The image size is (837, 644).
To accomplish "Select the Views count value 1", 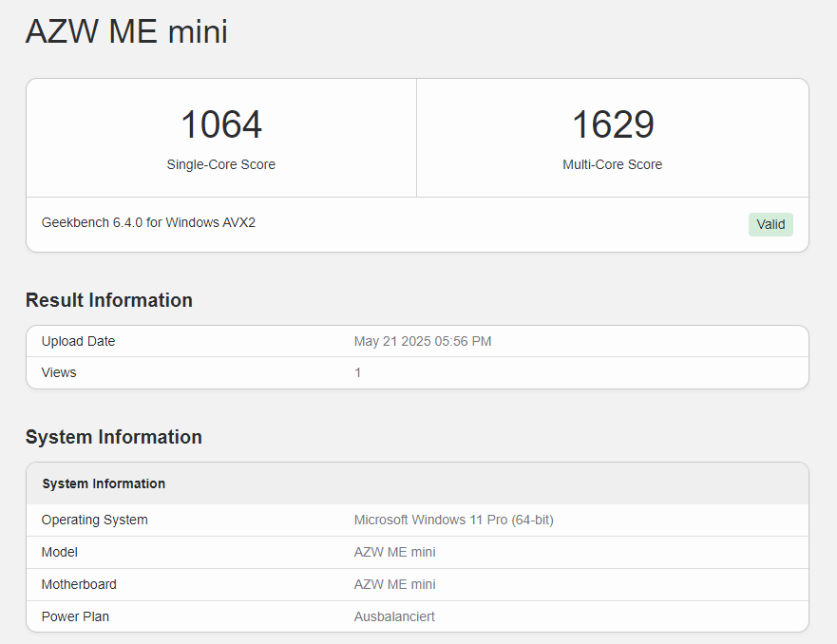I will [357, 372].
